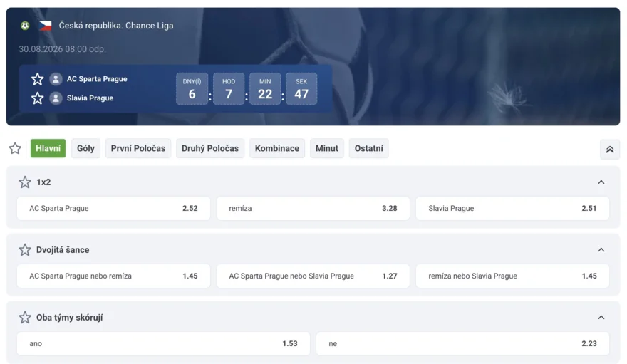
Task: Bet on AC Sparta Prague at 2.52
Action: (x=113, y=208)
